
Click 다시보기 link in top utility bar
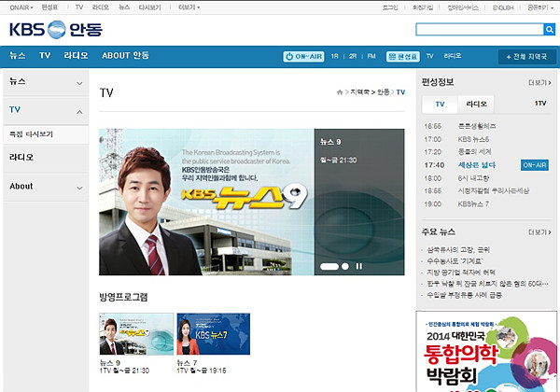click(149, 7)
